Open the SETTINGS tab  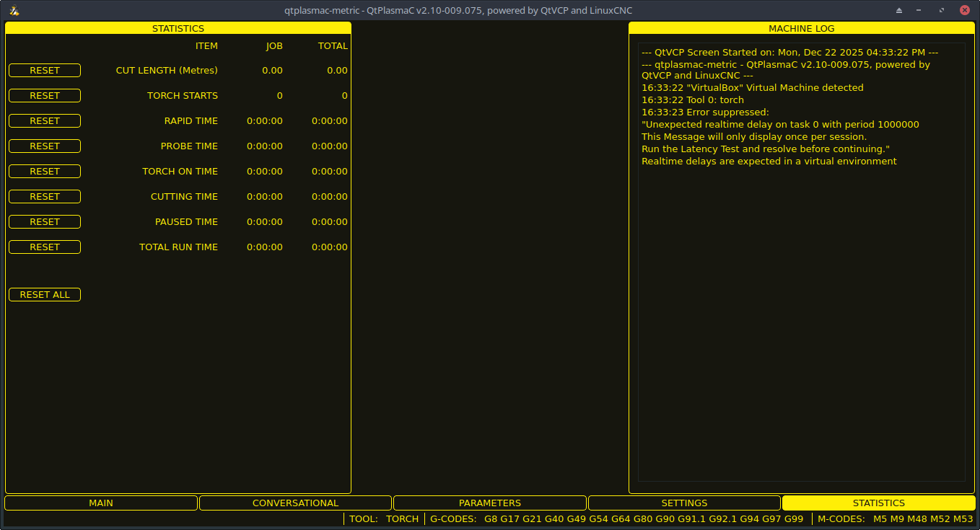coord(684,503)
